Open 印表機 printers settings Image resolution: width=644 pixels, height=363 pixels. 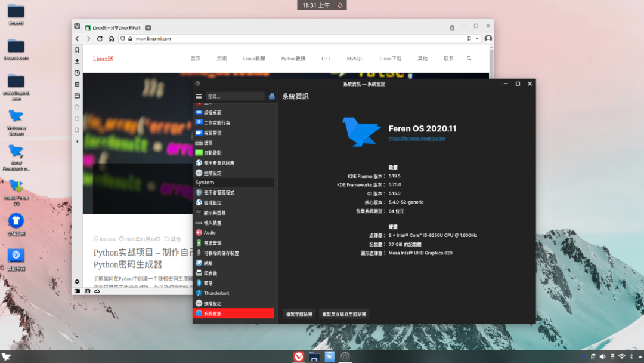pyautogui.click(x=233, y=273)
